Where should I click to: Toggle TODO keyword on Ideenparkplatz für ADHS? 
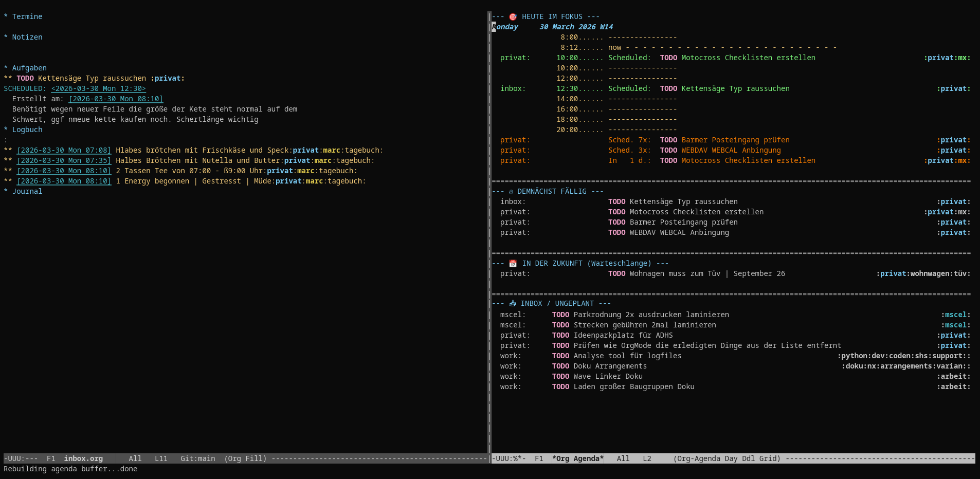pos(560,336)
